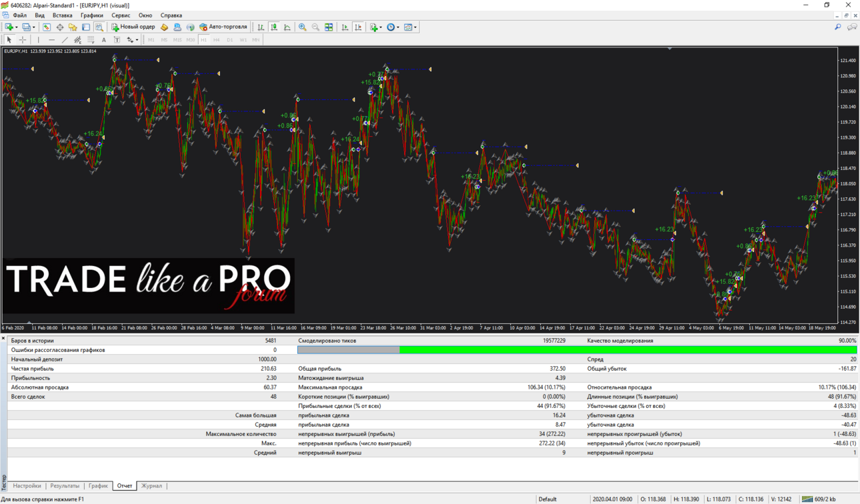Switch timeframe to M1
860x504 pixels.
coord(151,40)
